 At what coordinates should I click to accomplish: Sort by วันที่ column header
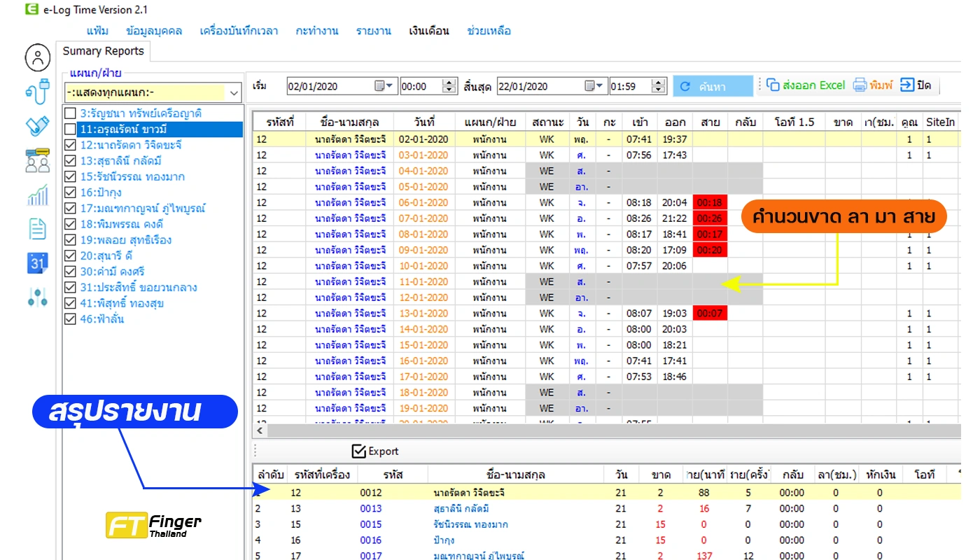tap(425, 122)
